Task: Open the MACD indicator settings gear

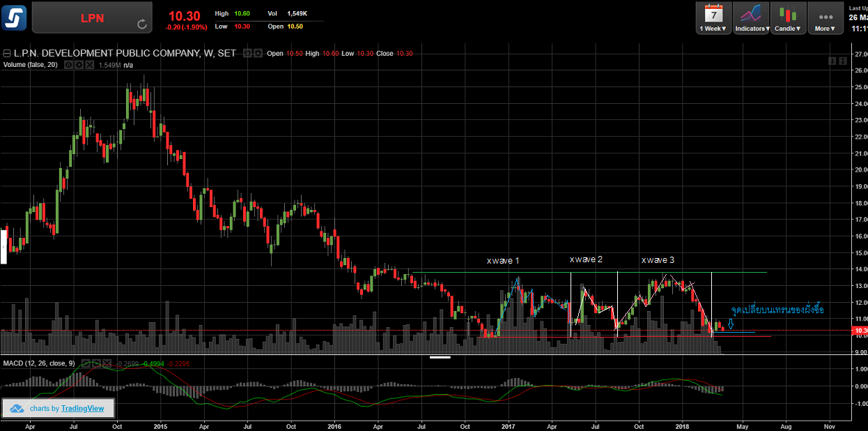Action: tap(96, 363)
